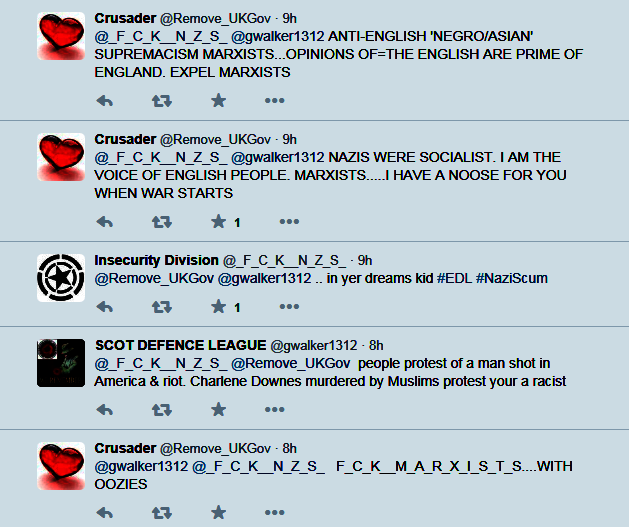Reply to first Crusader tweet about Marxists

[105, 101]
